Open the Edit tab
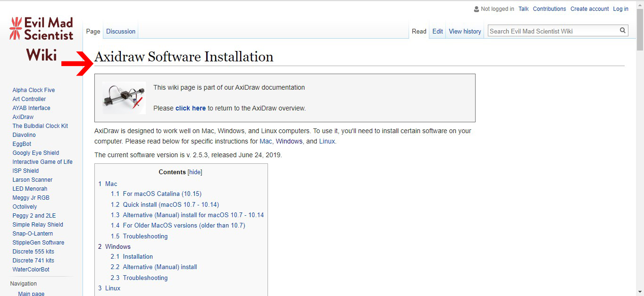 pyautogui.click(x=438, y=32)
